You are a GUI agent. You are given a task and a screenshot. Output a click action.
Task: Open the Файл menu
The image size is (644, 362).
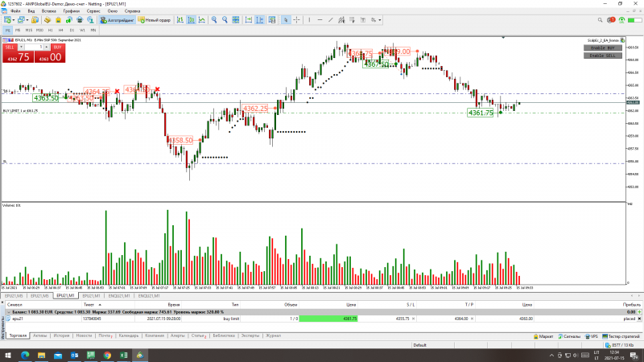(15, 11)
